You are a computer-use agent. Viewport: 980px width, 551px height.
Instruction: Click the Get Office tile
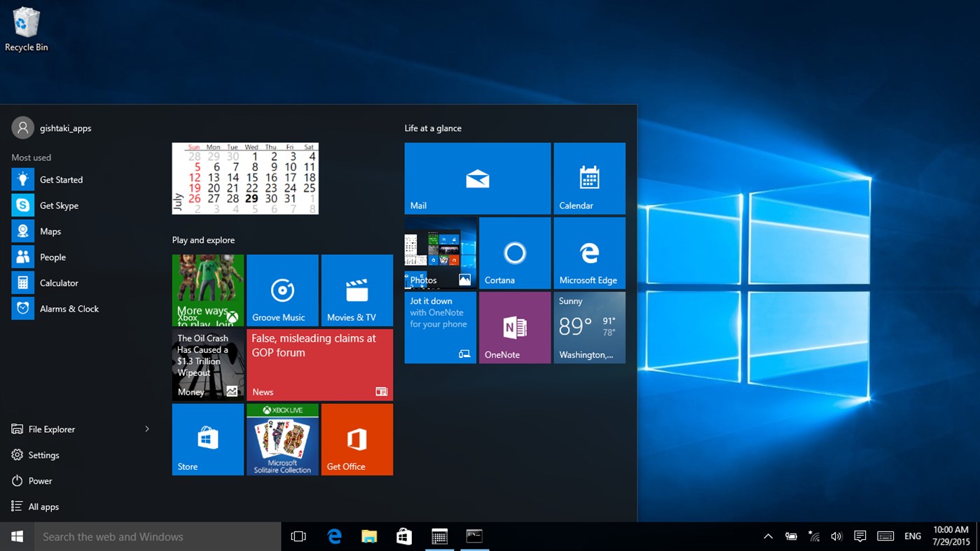tap(357, 439)
